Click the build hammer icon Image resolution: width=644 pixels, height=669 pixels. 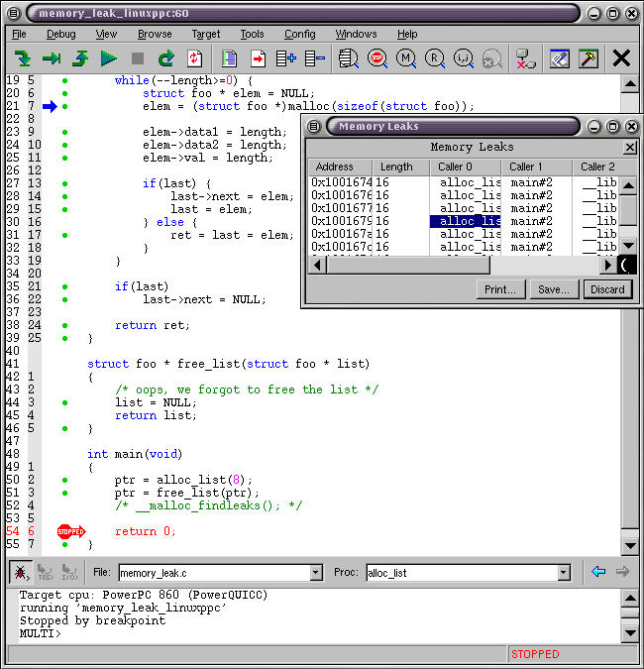[589, 58]
